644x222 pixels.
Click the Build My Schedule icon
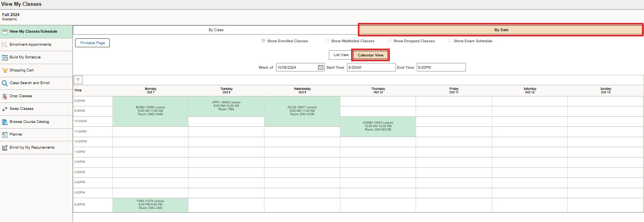point(5,58)
